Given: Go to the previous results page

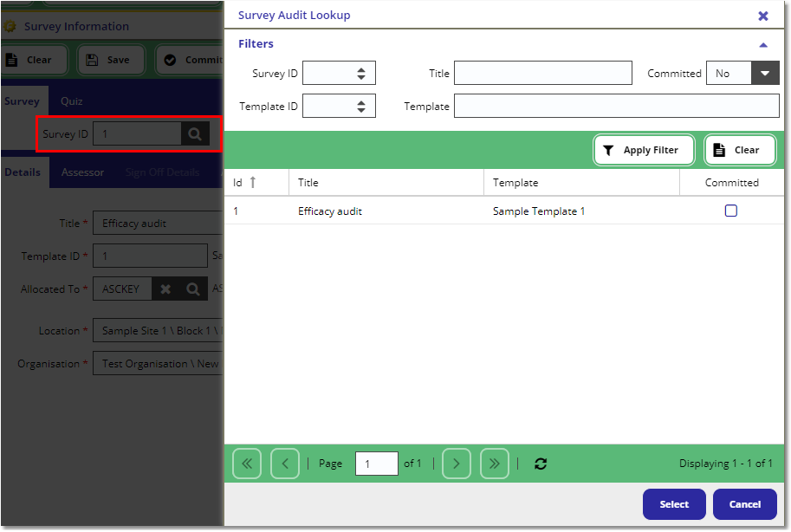Looking at the screenshot, I should click(284, 464).
